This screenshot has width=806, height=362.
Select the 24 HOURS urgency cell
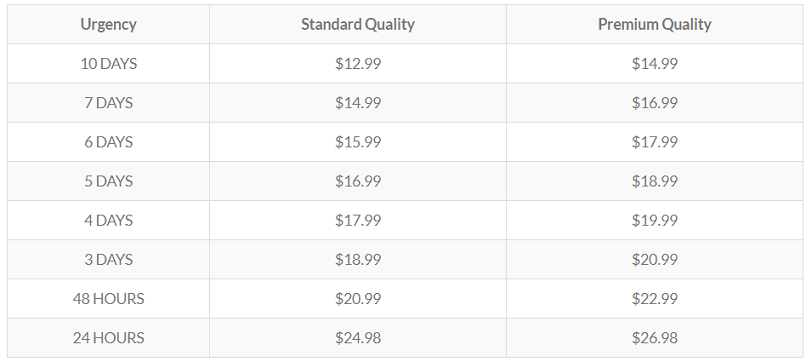[x=108, y=338]
